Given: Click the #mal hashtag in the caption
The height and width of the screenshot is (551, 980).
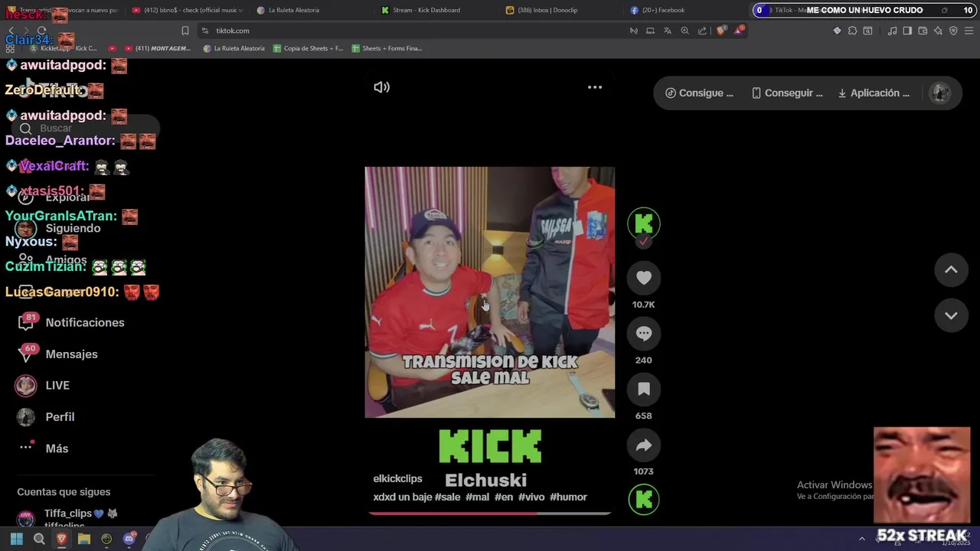Looking at the screenshot, I should pyautogui.click(x=477, y=497).
